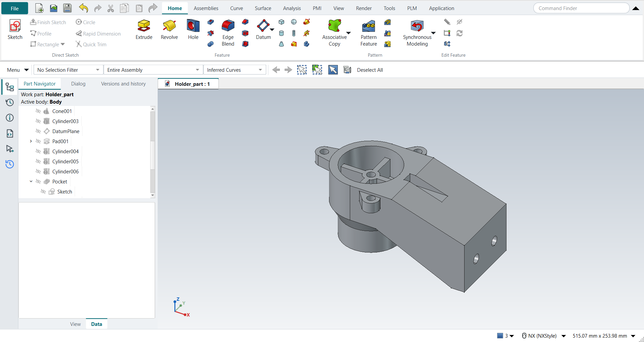Select the Revolve tool icon
This screenshot has height=342, width=644.
tap(169, 26)
